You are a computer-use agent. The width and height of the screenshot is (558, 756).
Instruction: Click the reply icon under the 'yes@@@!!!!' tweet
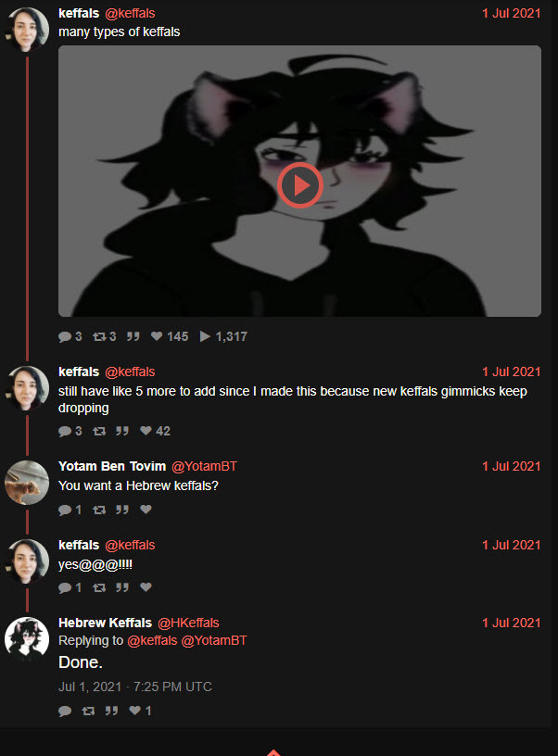65,587
